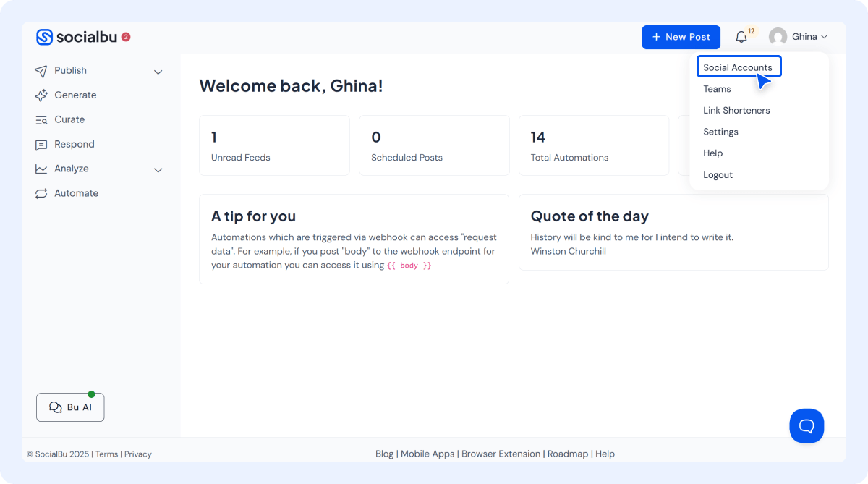Click the Ghina profile avatar
The width and height of the screenshot is (868, 484).
[778, 37]
